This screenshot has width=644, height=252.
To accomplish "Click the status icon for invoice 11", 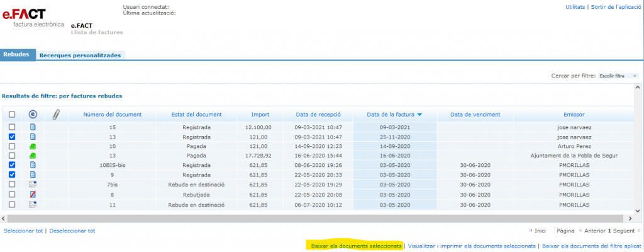I will pyautogui.click(x=33, y=205).
